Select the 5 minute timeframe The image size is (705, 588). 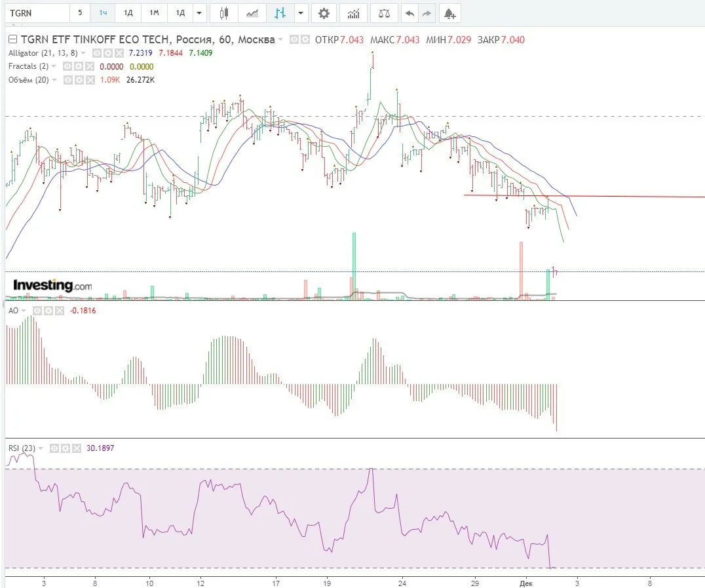point(80,13)
